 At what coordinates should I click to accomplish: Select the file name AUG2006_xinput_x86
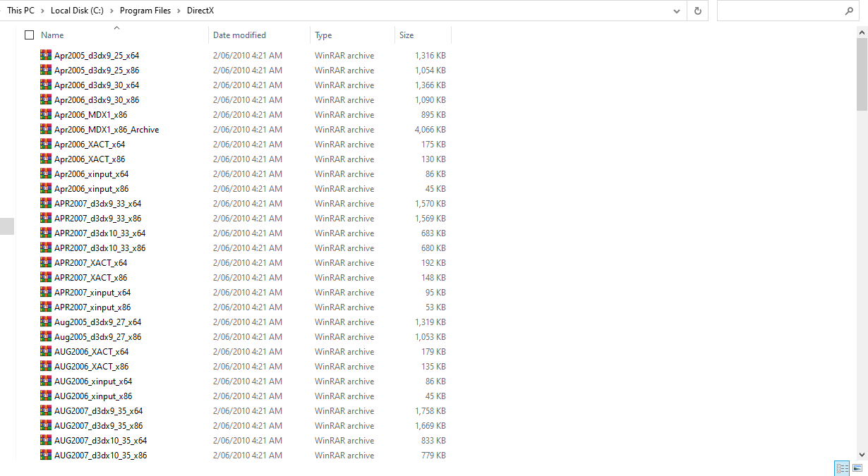(93, 396)
